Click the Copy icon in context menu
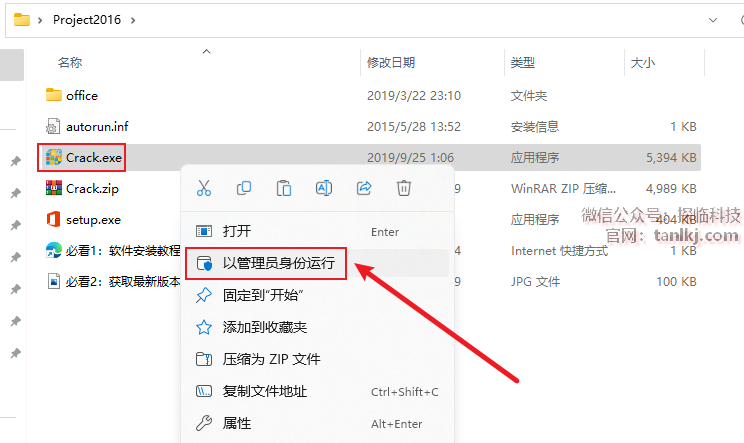This screenshot has width=744, height=443. click(244, 188)
